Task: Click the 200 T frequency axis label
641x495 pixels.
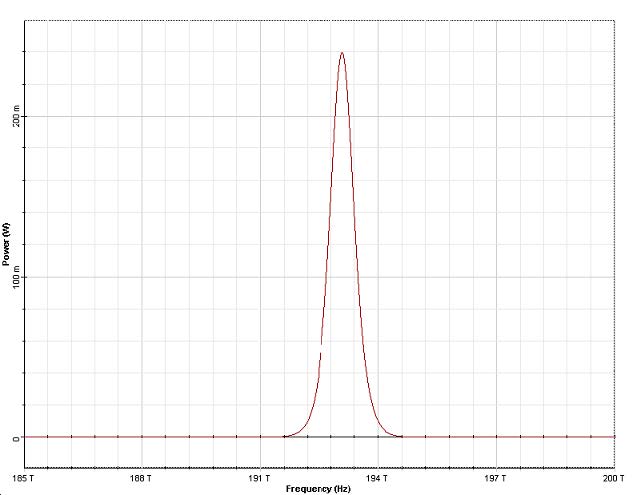Action: pos(614,478)
